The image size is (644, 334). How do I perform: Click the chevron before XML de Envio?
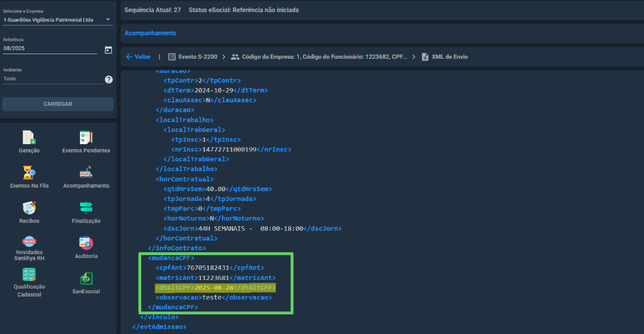pyautogui.click(x=413, y=57)
